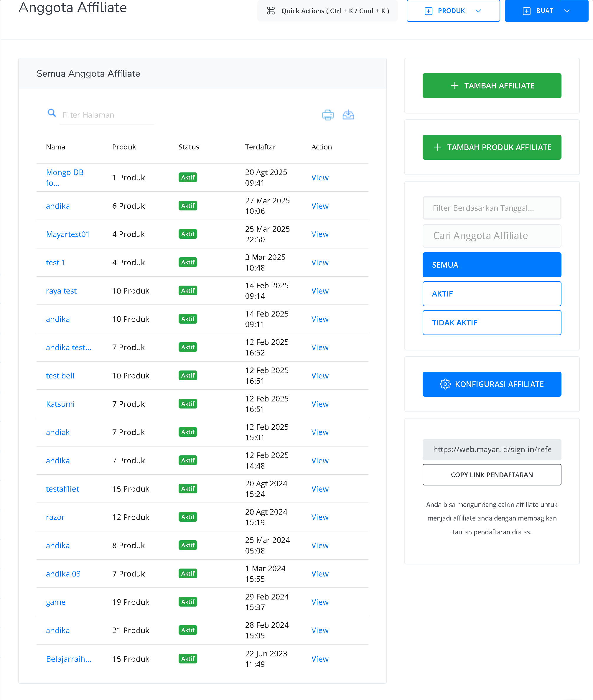
Task: Click the gear icon on Konfigurasi Affiliate
Action: tap(445, 384)
